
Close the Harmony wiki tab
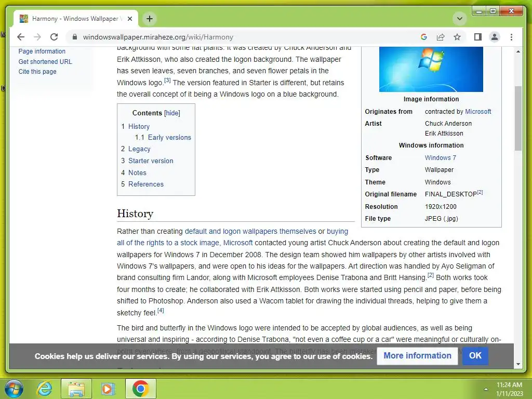129,19
